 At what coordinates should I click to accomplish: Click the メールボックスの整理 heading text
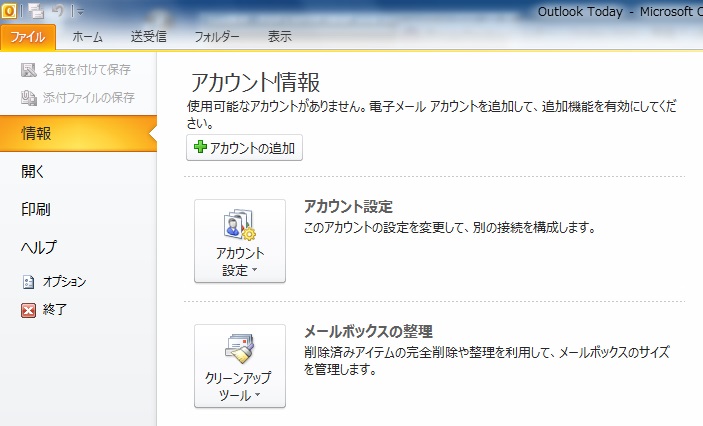click(x=369, y=332)
